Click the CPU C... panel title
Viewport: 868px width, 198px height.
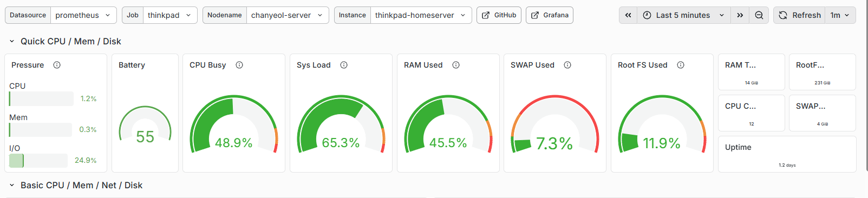(740, 106)
